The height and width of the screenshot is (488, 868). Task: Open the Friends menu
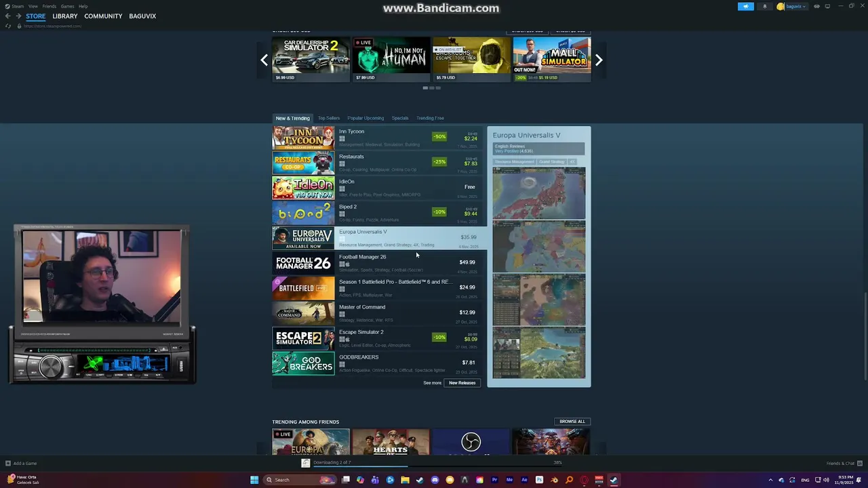[49, 6]
